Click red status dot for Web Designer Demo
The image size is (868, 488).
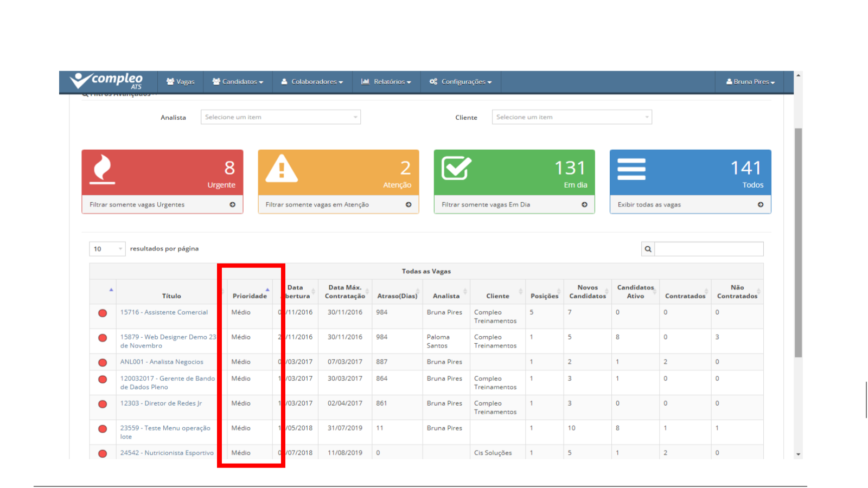(103, 338)
